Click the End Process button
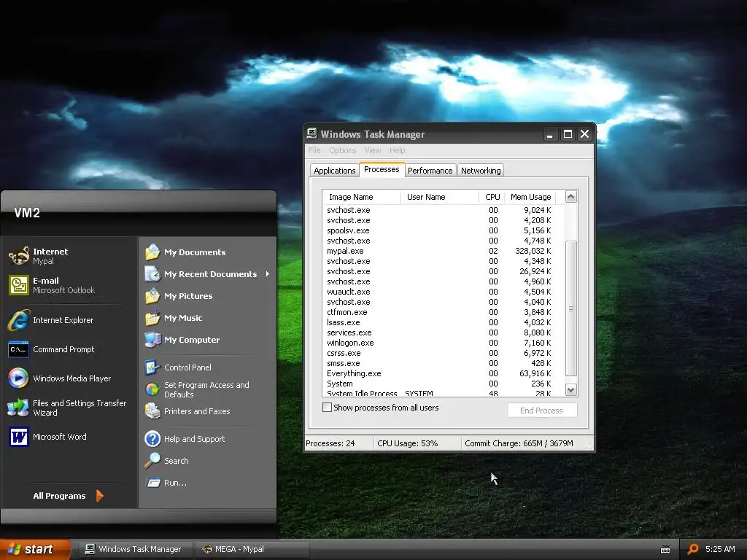This screenshot has height=560, width=747. point(542,411)
